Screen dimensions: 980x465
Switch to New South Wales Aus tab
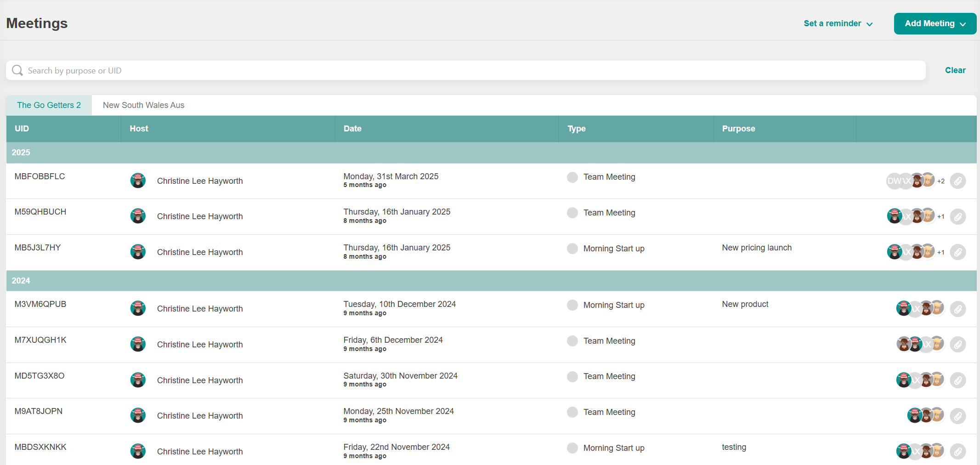click(143, 105)
